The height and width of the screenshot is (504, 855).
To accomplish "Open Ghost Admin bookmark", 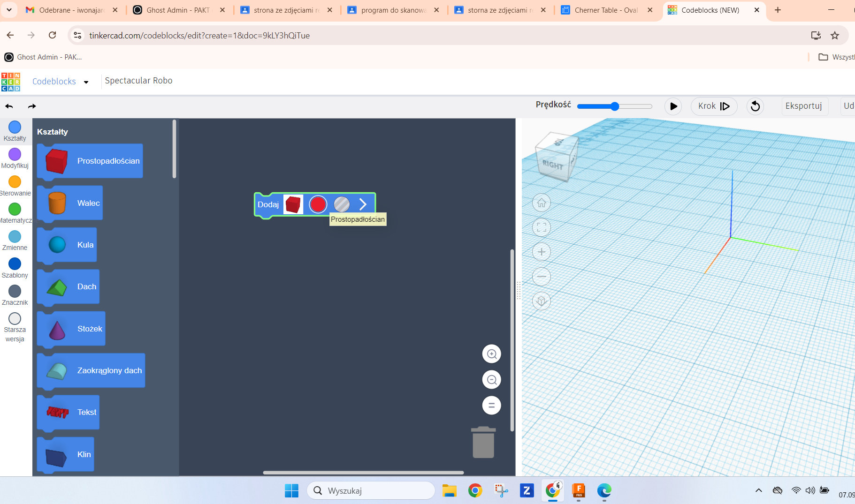I will coord(43,57).
